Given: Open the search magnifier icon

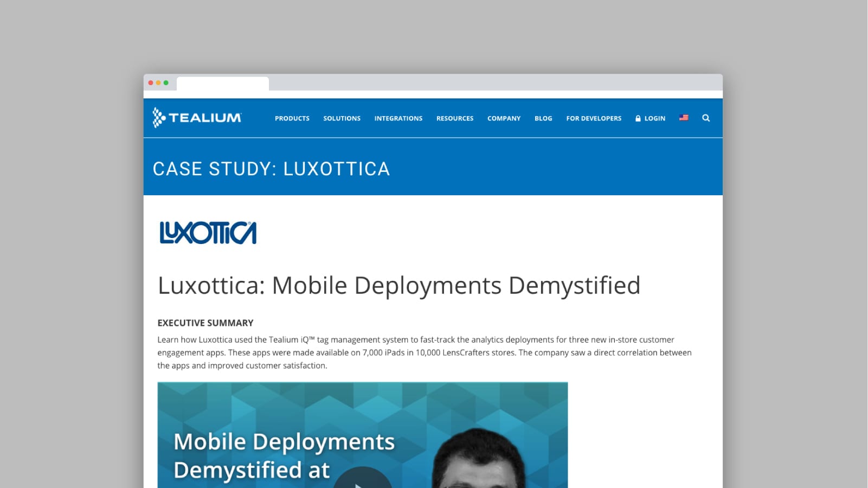Looking at the screenshot, I should (705, 118).
